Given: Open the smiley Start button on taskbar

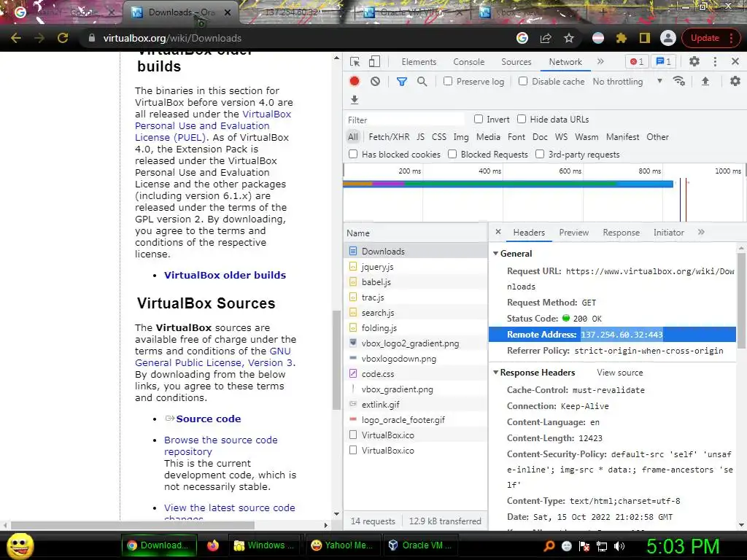Looking at the screenshot, I should pyautogui.click(x=20, y=545).
